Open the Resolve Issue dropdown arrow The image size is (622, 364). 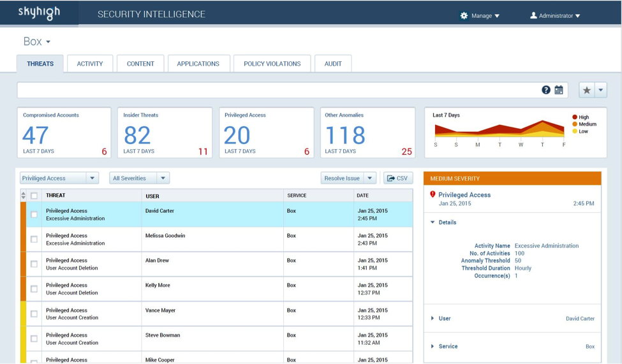tap(370, 178)
